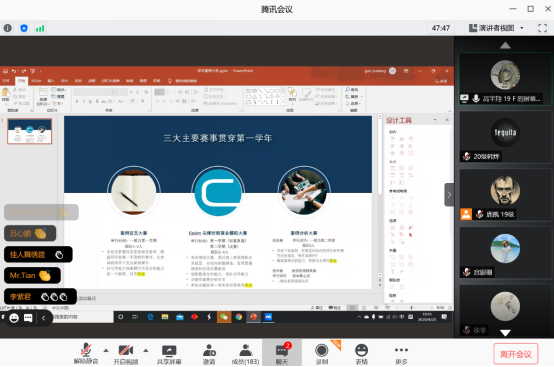Open the emoji reactions button
Screen dimensions: 554x367
coord(361,354)
